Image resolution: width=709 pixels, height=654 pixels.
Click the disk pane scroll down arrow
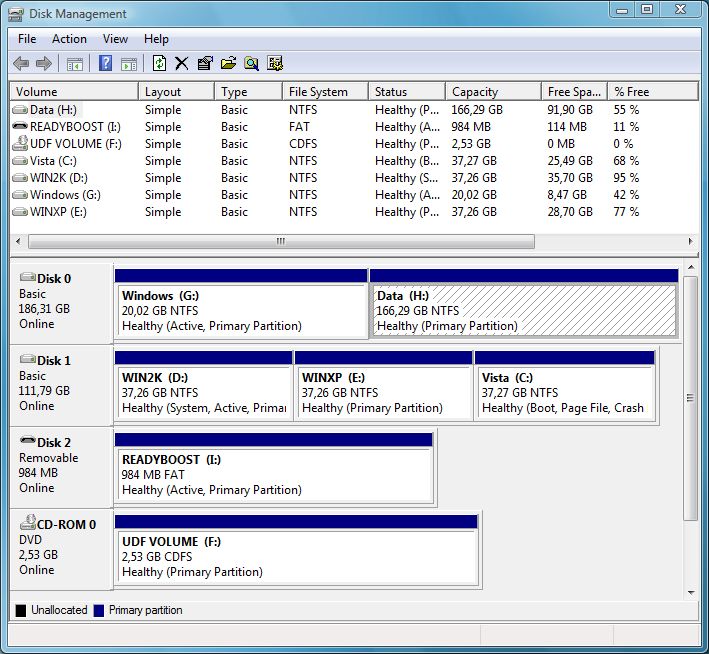pos(691,593)
